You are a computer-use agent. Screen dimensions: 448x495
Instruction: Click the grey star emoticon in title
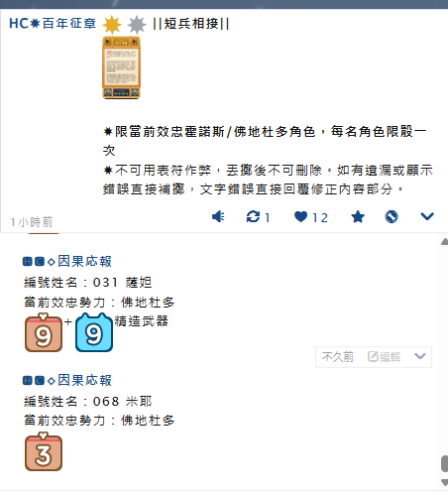[x=137, y=25]
